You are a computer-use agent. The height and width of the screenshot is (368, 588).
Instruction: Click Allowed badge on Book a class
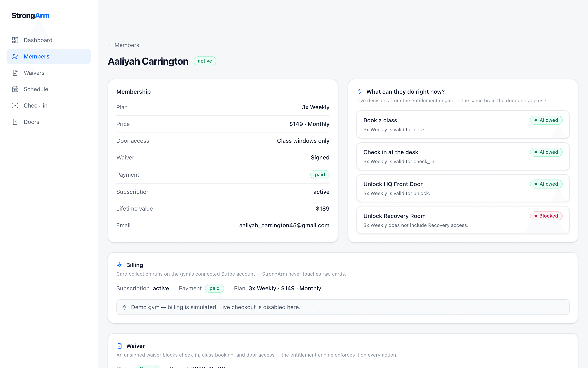pyautogui.click(x=546, y=120)
